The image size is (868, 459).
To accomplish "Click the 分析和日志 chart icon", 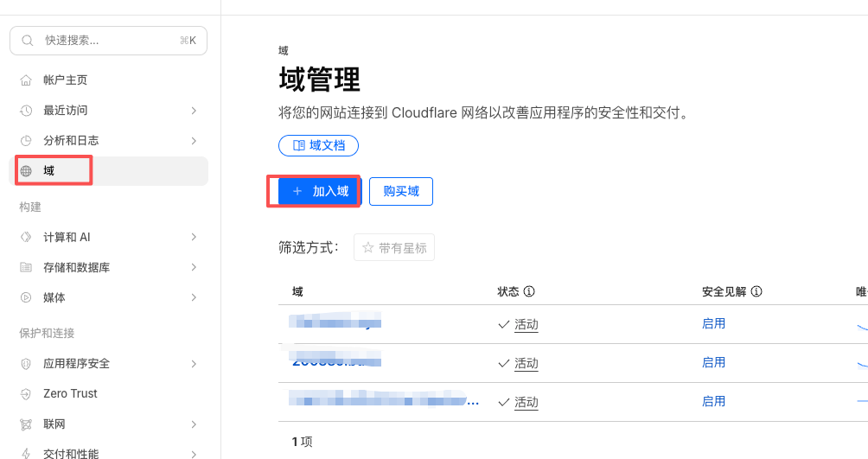I will tap(26, 141).
